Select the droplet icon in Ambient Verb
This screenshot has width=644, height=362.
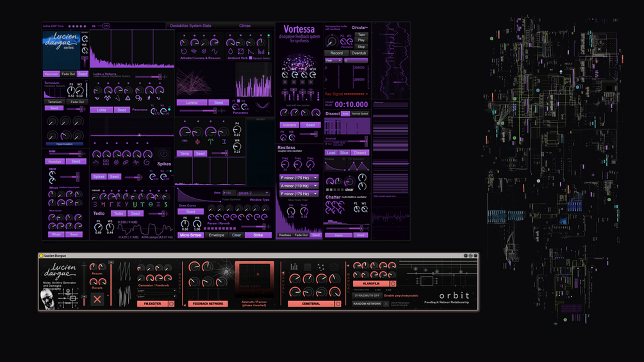[x=231, y=51]
